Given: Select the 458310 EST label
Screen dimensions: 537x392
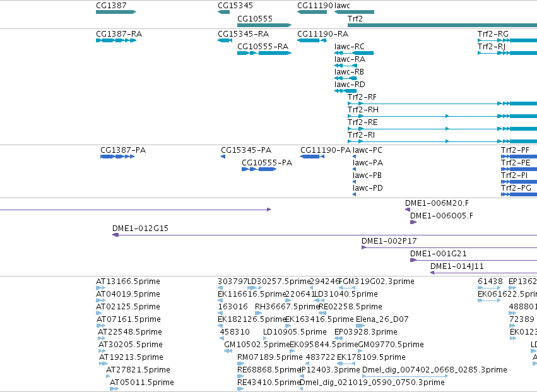Looking at the screenshot, I should [235, 333].
